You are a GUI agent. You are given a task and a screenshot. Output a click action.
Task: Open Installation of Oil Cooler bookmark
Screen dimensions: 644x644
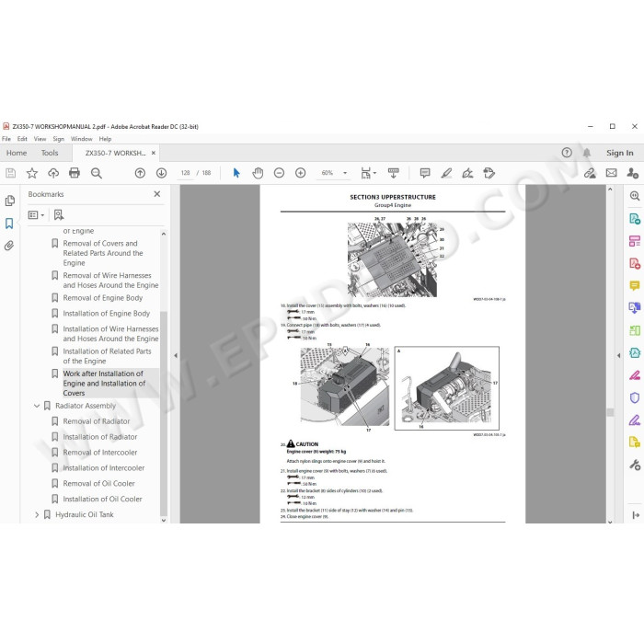tap(103, 500)
